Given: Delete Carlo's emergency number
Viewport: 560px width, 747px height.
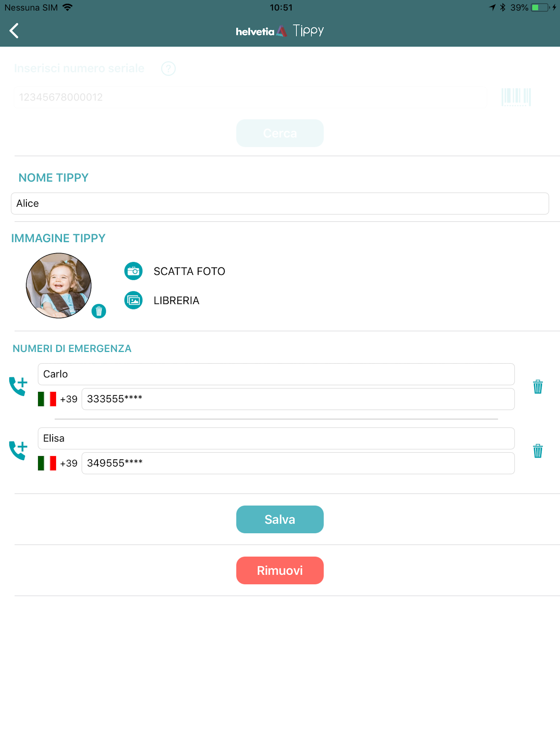Looking at the screenshot, I should (538, 387).
